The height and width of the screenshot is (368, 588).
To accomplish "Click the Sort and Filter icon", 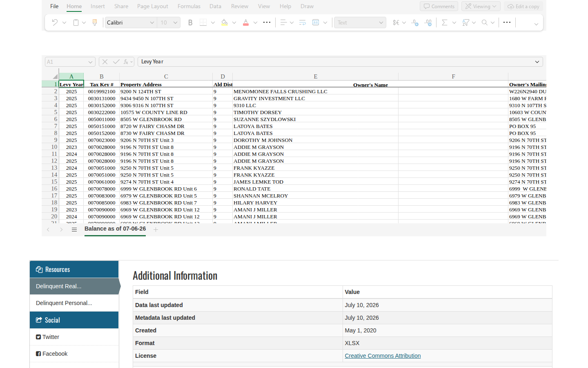I will (x=465, y=22).
